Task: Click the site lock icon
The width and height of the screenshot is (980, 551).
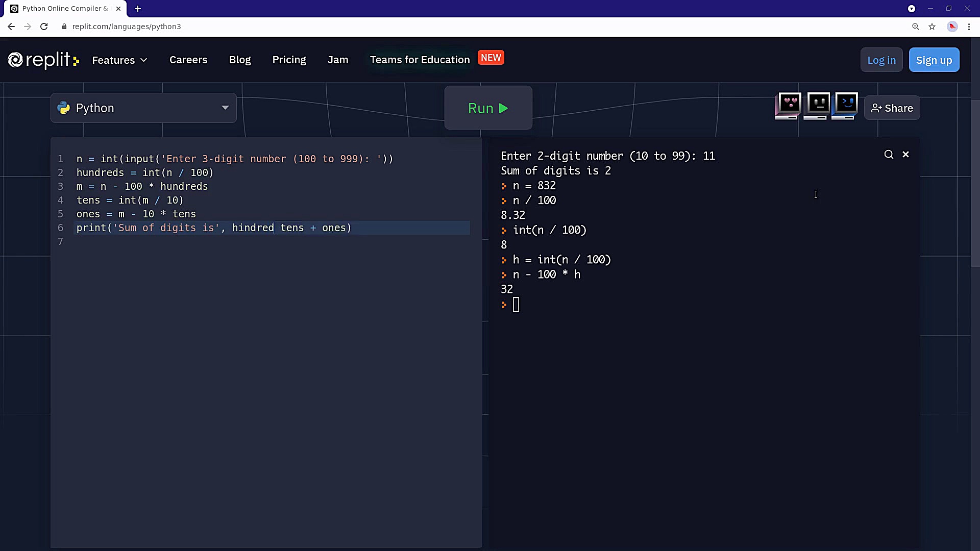Action: click(x=64, y=27)
